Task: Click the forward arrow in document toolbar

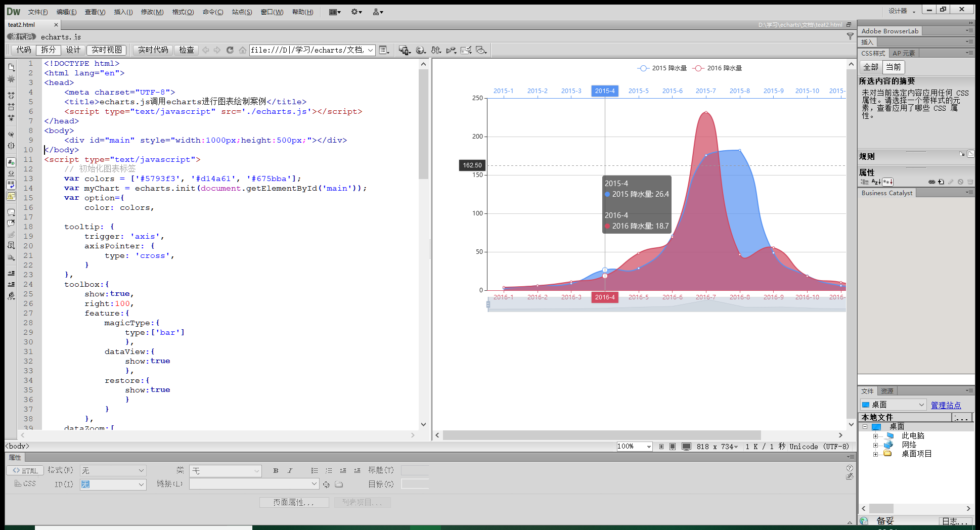Action: 217,50
